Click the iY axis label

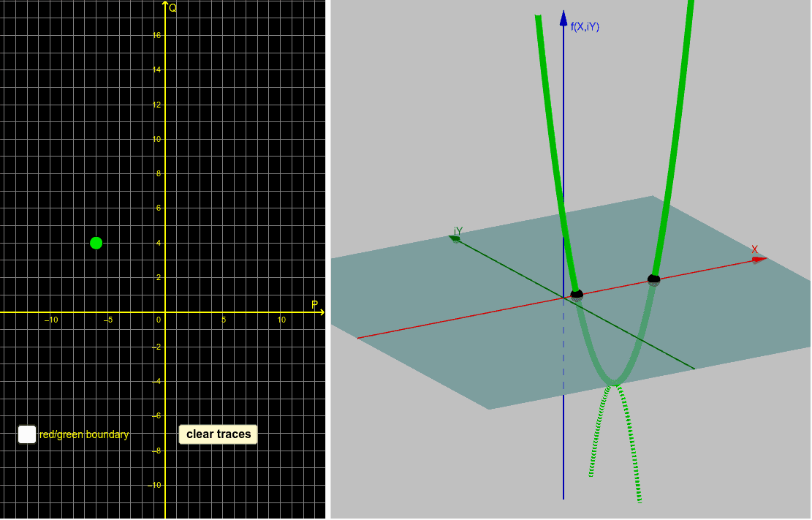[x=458, y=231]
